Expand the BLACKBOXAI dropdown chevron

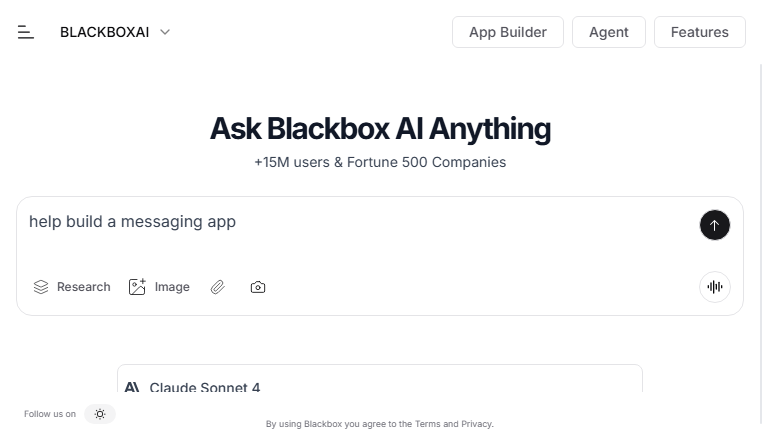coord(165,32)
